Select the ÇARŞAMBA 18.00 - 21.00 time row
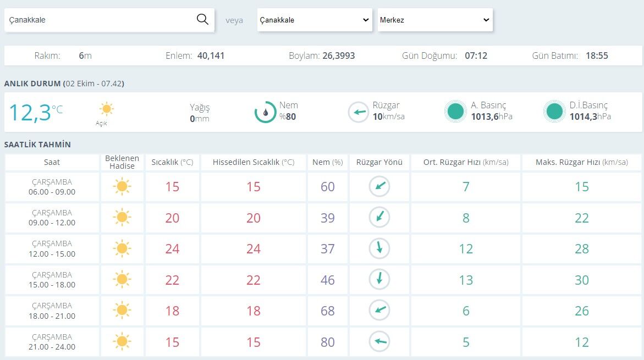Screen dimensions: 644x360 click(x=52, y=311)
